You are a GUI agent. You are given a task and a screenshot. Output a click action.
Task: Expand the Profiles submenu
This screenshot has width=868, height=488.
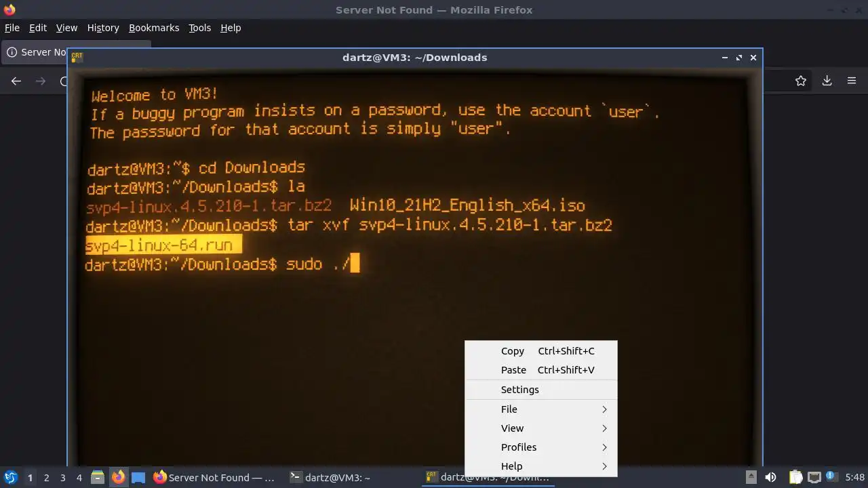(x=540, y=447)
